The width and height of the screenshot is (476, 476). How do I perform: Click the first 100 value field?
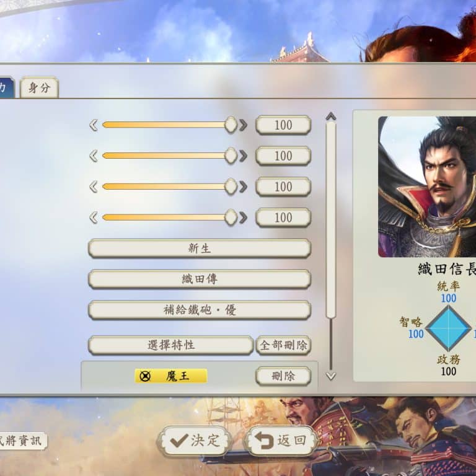tap(283, 125)
